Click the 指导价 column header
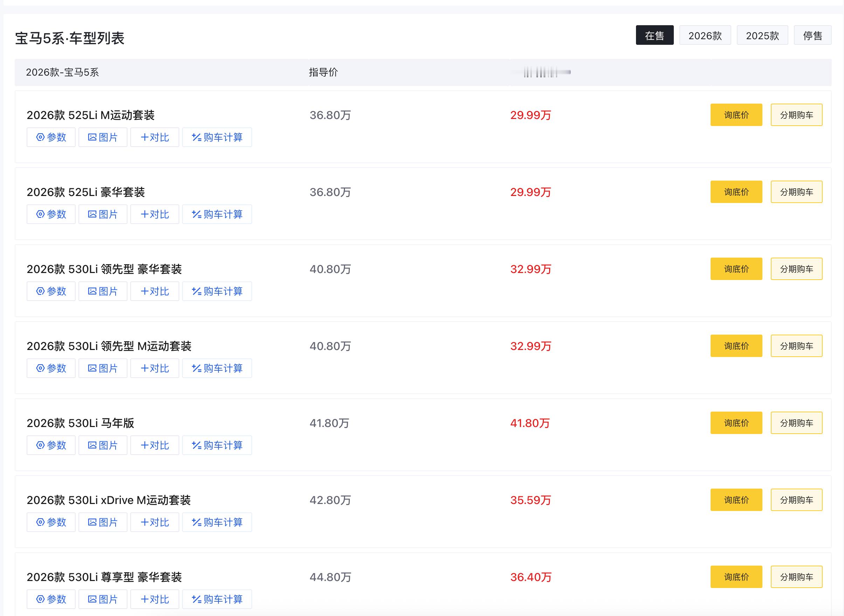 point(323,72)
